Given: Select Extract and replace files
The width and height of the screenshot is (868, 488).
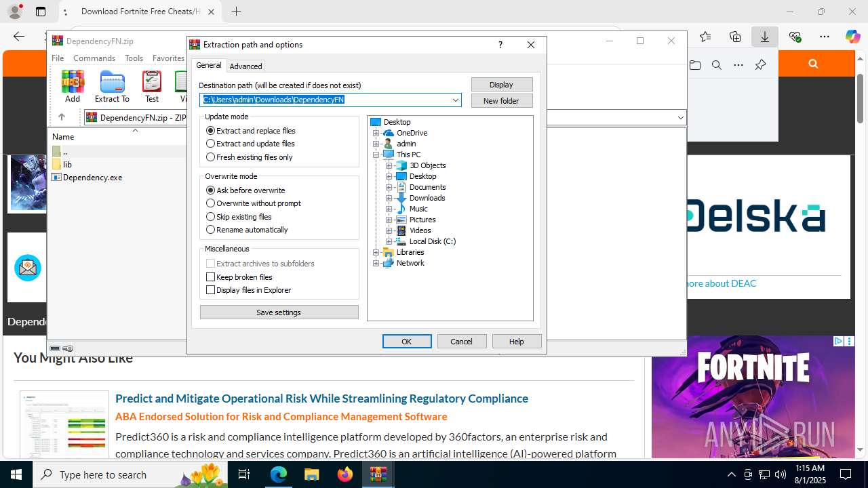Looking at the screenshot, I should pos(251,131).
